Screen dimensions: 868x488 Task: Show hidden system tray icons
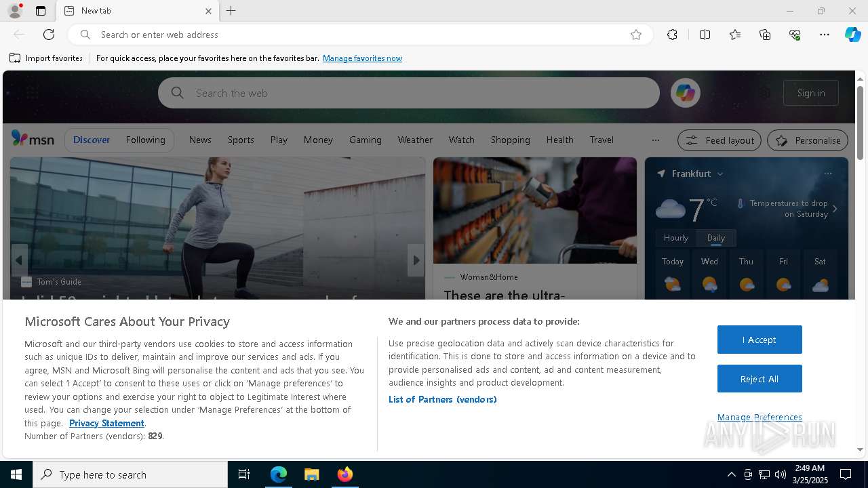731,474
